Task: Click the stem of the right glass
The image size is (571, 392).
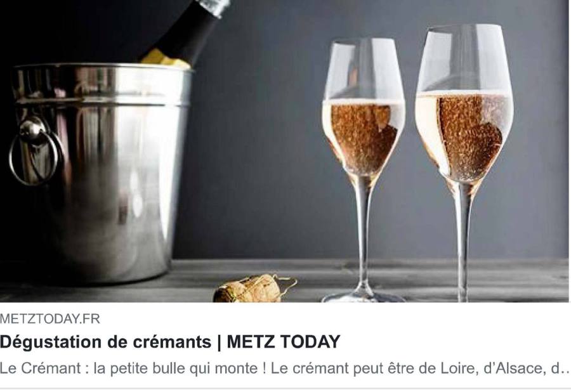Action: tap(463, 240)
